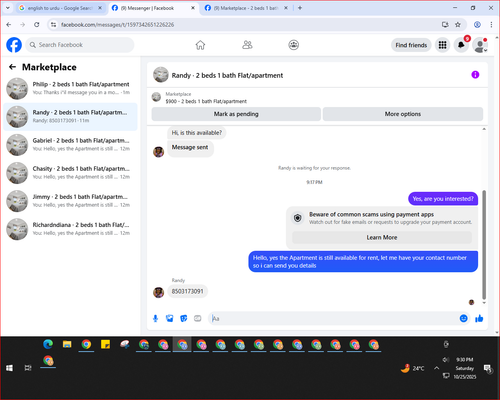Open the notifications bell icon
Screen dimensions: 500x400
(461, 45)
